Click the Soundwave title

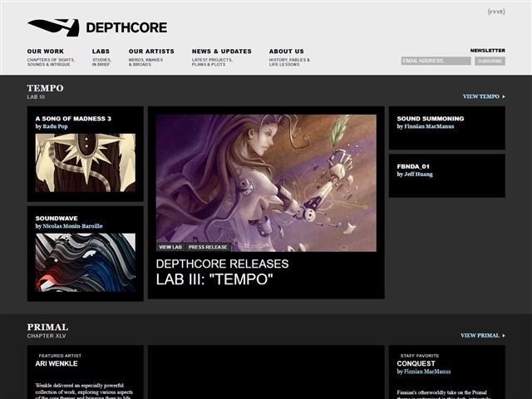(57, 218)
